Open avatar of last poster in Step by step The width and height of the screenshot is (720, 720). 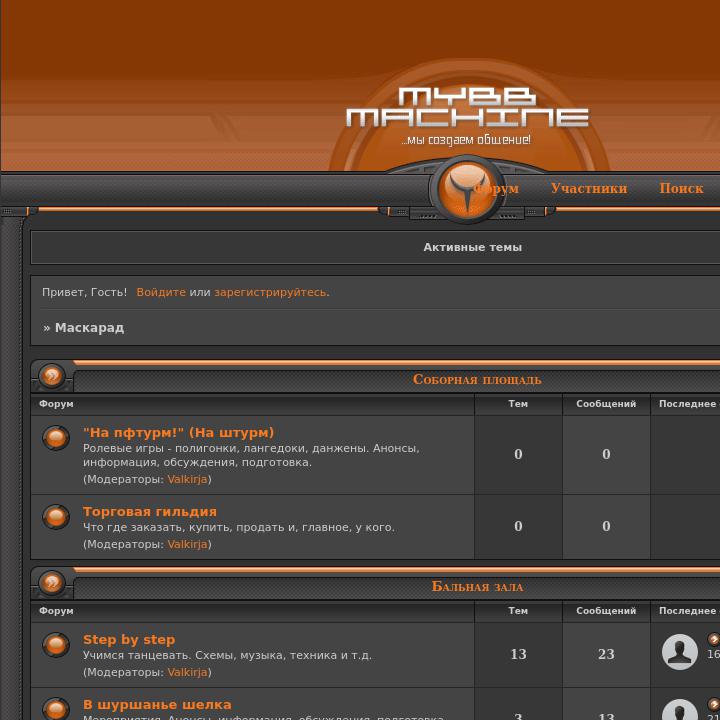pos(680,652)
